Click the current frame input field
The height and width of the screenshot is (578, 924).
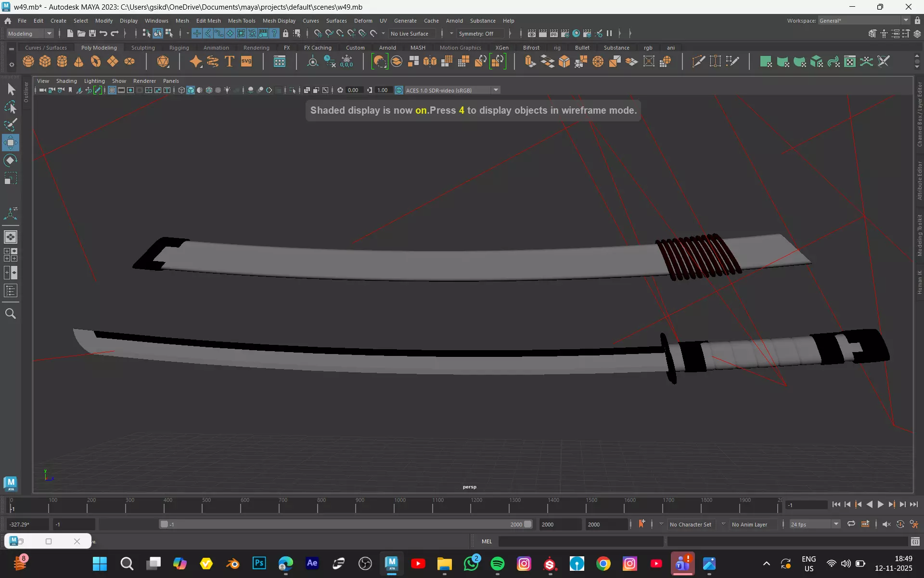click(x=806, y=505)
